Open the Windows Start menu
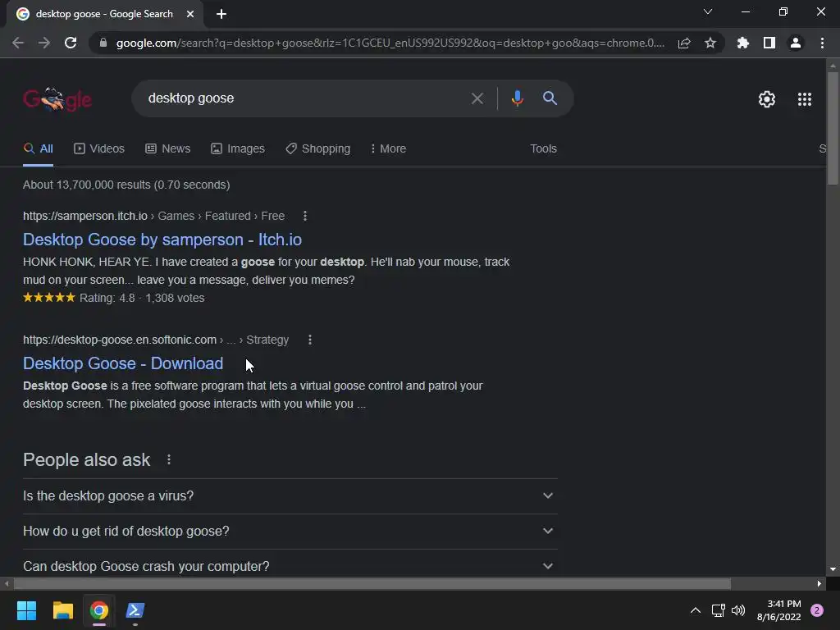This screenshot has height=630, width=840. coord(26,610)
